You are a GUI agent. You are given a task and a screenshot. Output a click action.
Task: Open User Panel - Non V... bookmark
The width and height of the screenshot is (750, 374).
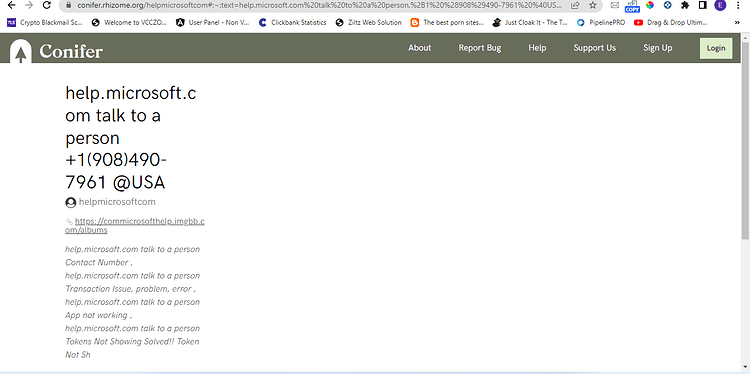click(x=212, y=22)
